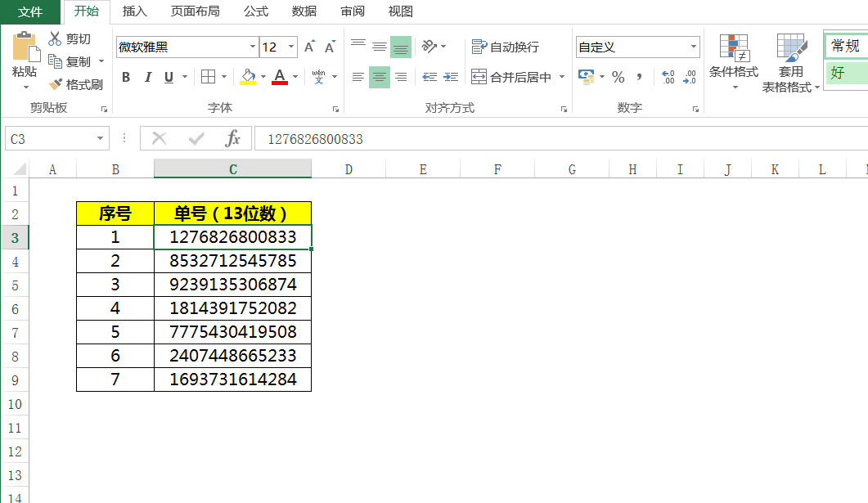This screenshot has height=503, width=868.
Task: Click the text orientation icon
Action: [x=429, y=46]
